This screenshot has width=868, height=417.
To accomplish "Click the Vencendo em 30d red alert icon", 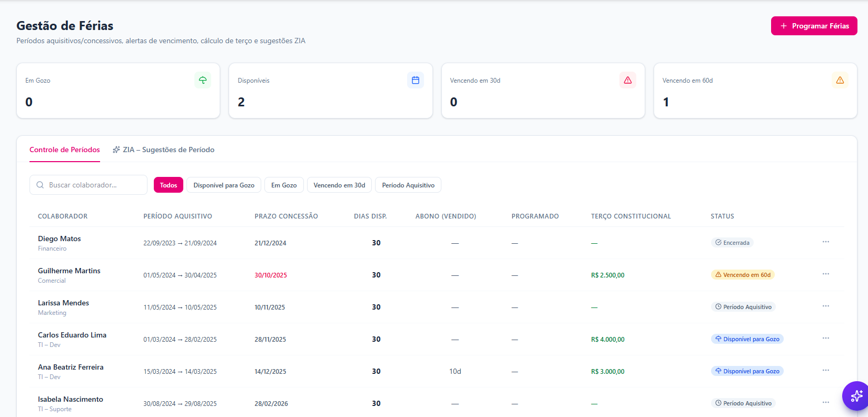I will pos(628,80).
